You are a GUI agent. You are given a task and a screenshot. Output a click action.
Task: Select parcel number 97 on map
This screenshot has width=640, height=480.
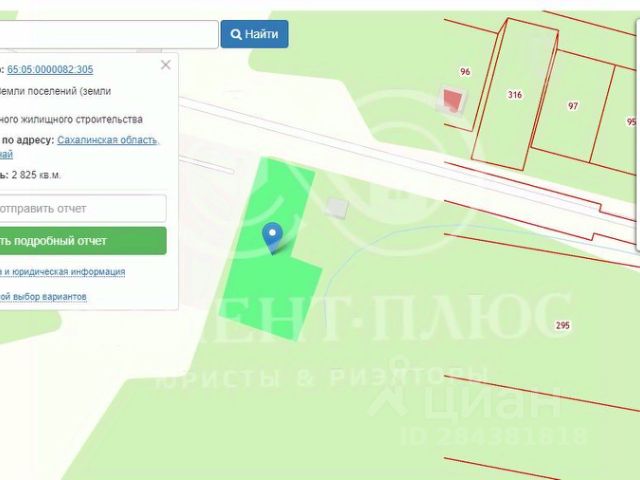pyautogui.click(x=573, y=106)
